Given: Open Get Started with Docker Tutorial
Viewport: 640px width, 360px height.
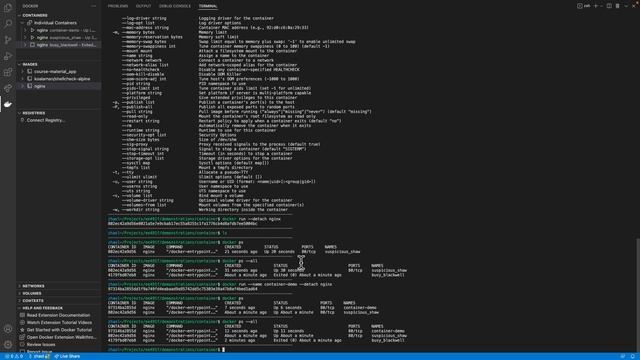Looking at the screenshot, I should (x=59, y=330).
